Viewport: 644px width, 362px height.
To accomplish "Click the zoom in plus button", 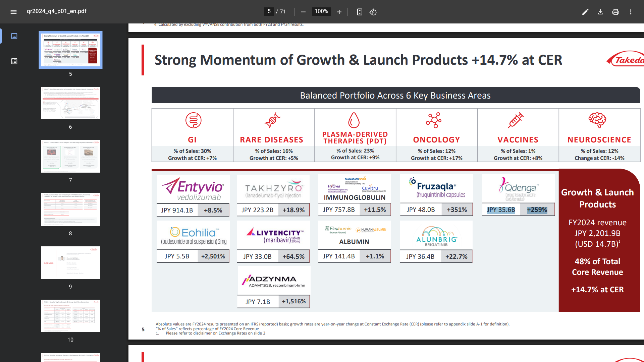I will pyautogui.click(x=339, y=12).
